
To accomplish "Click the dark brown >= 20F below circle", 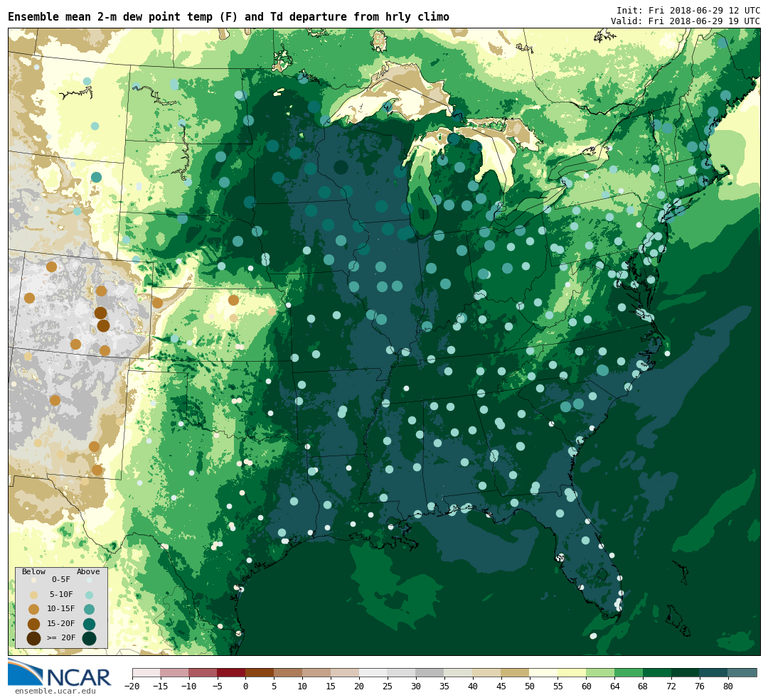I will pos(34,638).
